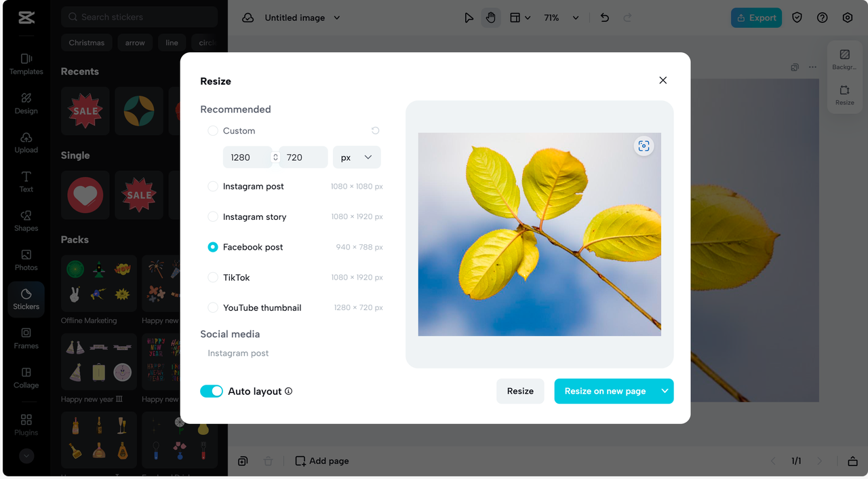Click the height field showing 720
The width and height of the screenshot is (868, 479).
[303, 157]
